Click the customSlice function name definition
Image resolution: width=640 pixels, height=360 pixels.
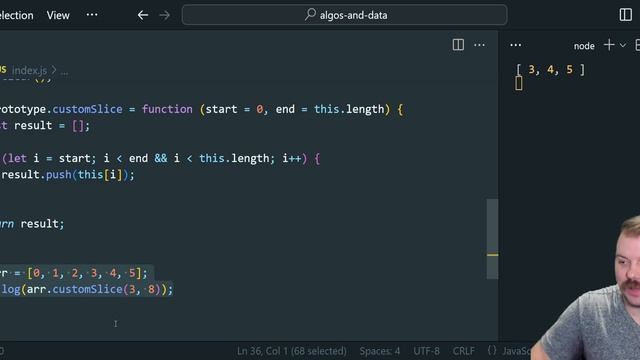point(87,109)
